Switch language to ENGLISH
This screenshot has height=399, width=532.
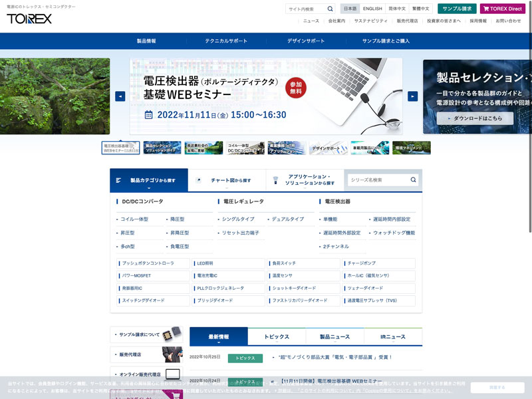click(x=372, y=9)
